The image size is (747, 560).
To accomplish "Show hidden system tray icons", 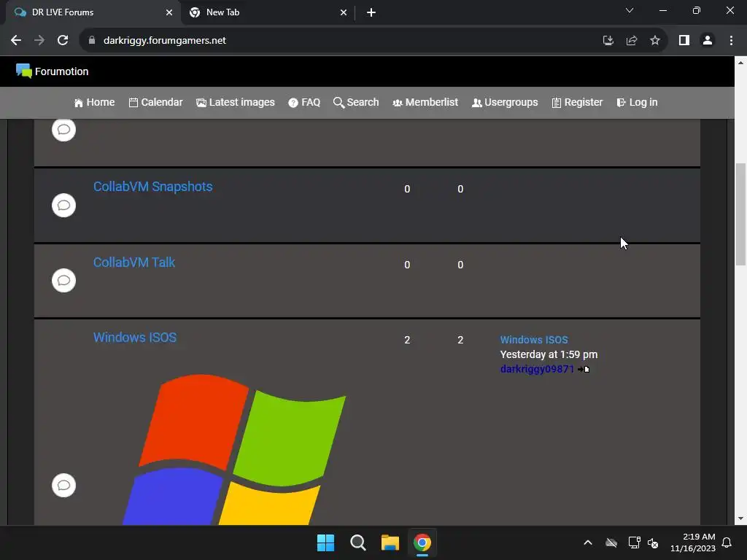I will tap(588, 542).
